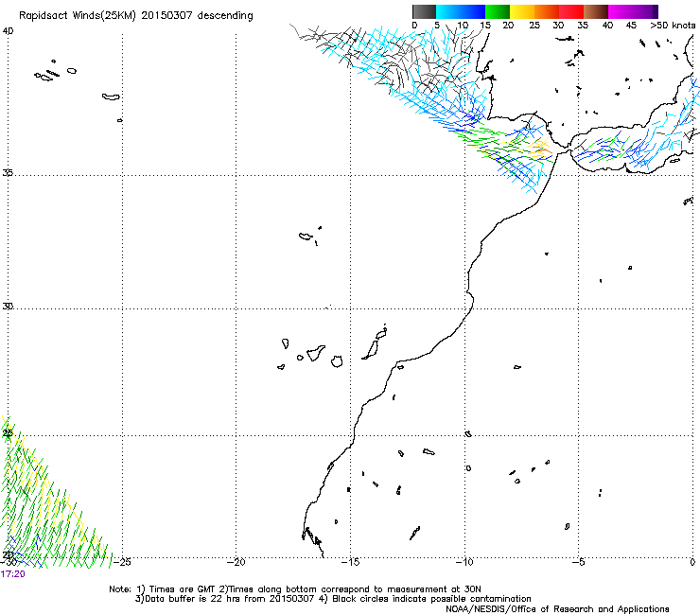Click the latitude axis label '40'
700x615 pixels.
pos(8,31)
